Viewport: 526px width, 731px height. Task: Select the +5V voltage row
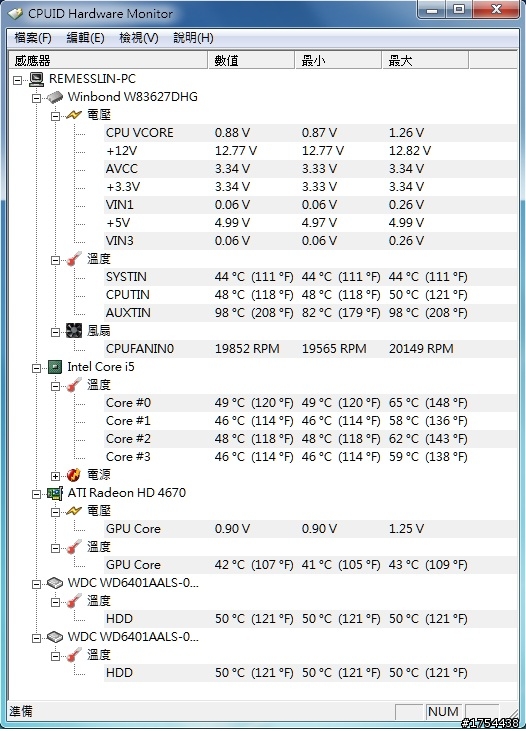coord(310,223)
